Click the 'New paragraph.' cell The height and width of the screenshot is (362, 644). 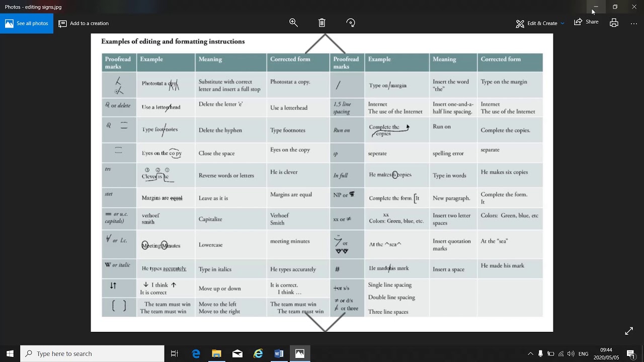[x=451, y=198]
